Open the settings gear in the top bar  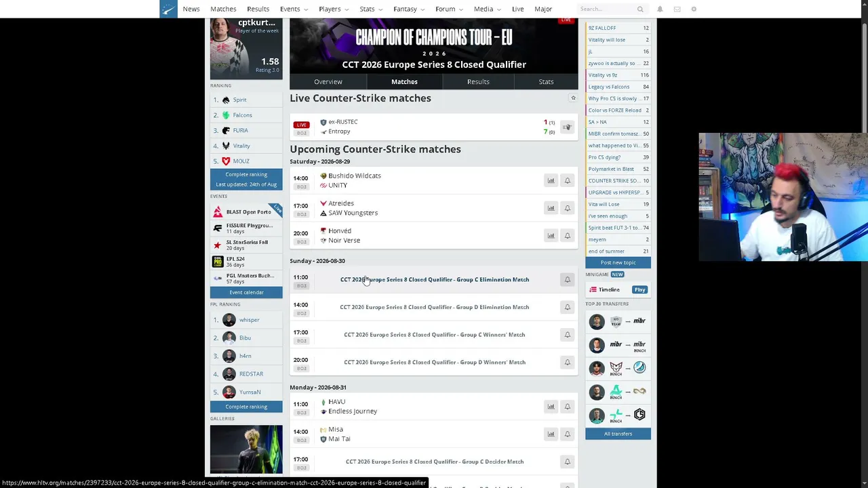click(694, 9)
